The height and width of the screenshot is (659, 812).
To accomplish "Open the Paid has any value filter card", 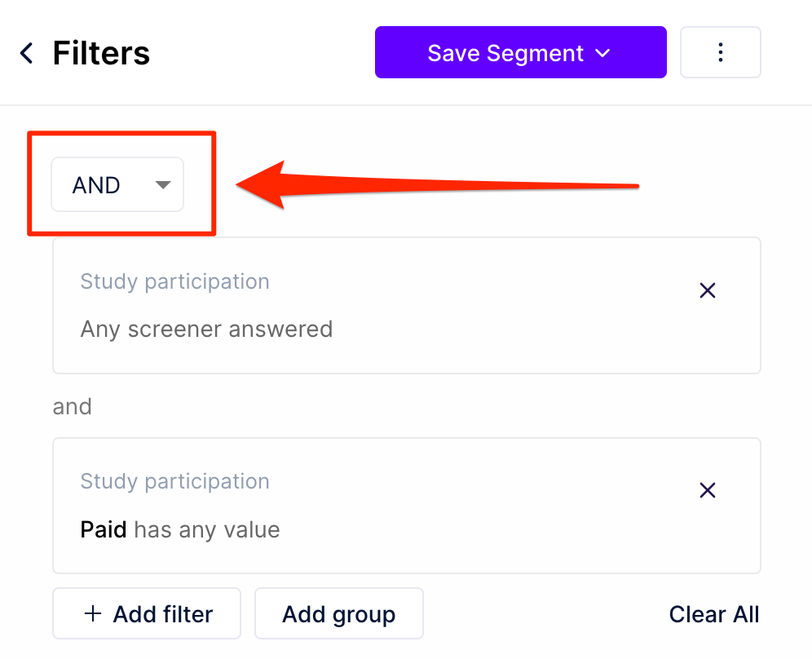I will (x=407, y=506).
